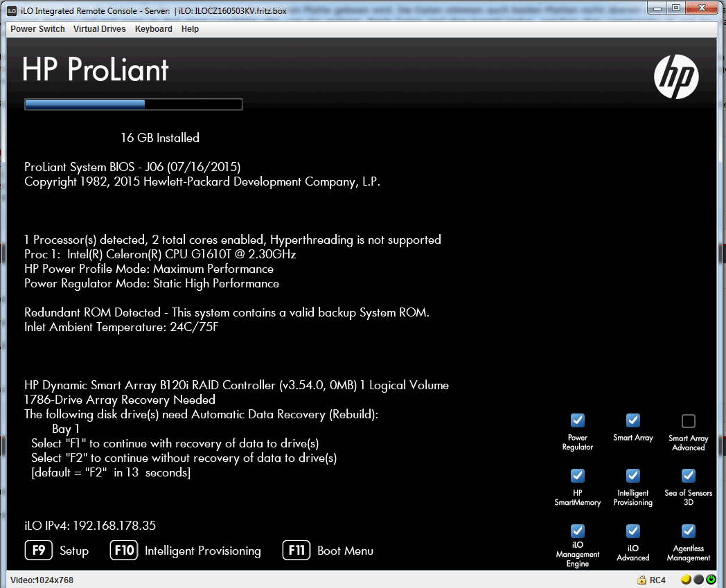Screen dimensions: 726x588
Task: Click the Inlet Ambient Temperature line
Action: (121, 327)
